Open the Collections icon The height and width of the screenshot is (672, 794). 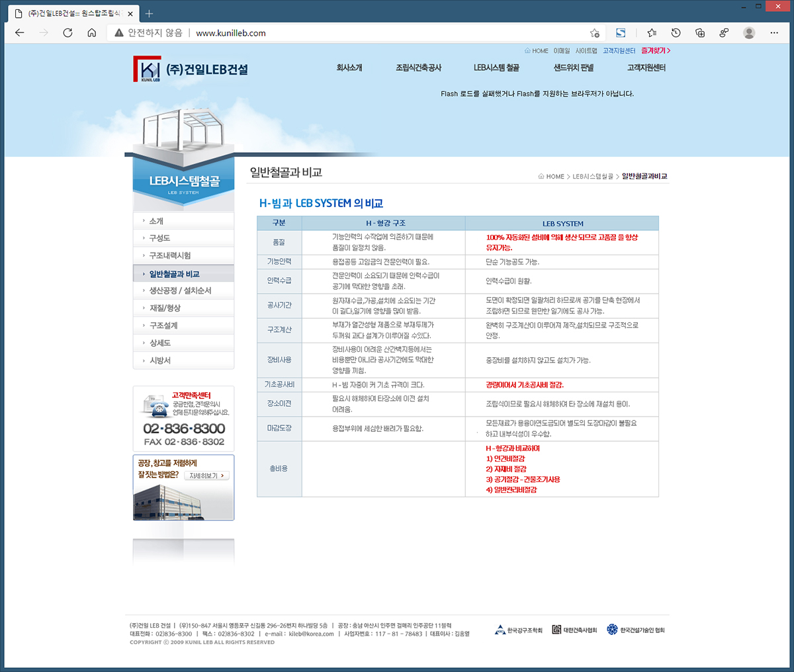700,33
